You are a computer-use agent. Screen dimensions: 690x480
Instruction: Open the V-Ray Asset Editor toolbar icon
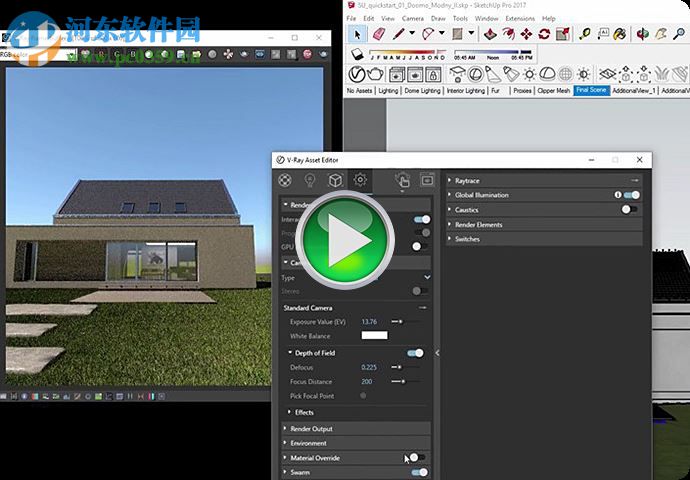point(356,74)
